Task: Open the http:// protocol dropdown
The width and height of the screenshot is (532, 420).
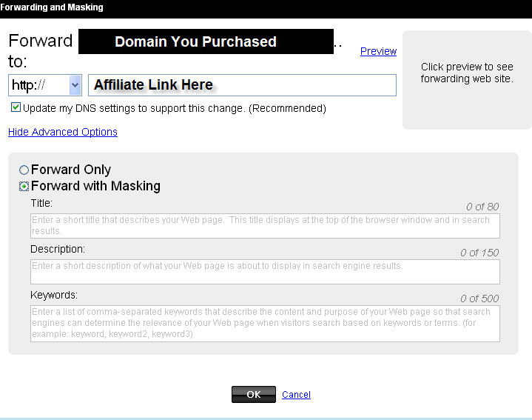Action: (45, 85)
